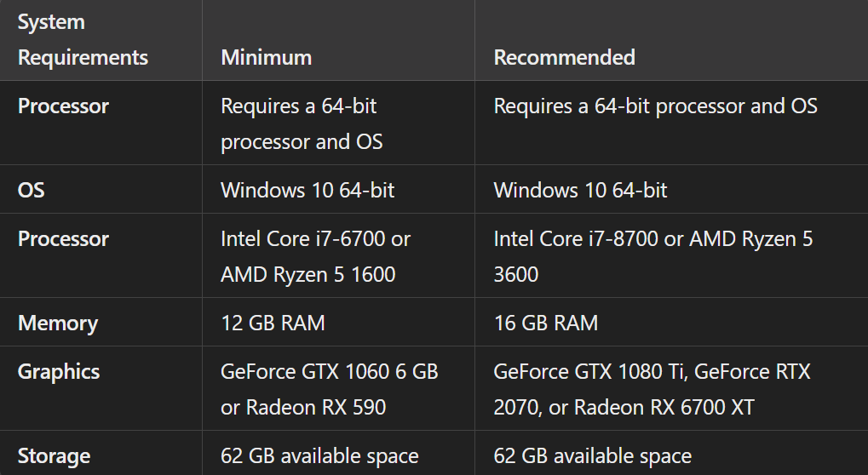Screen dimensions: 868x475
Task: Click the Graphics row label
Action: click(x=59, y=372)
